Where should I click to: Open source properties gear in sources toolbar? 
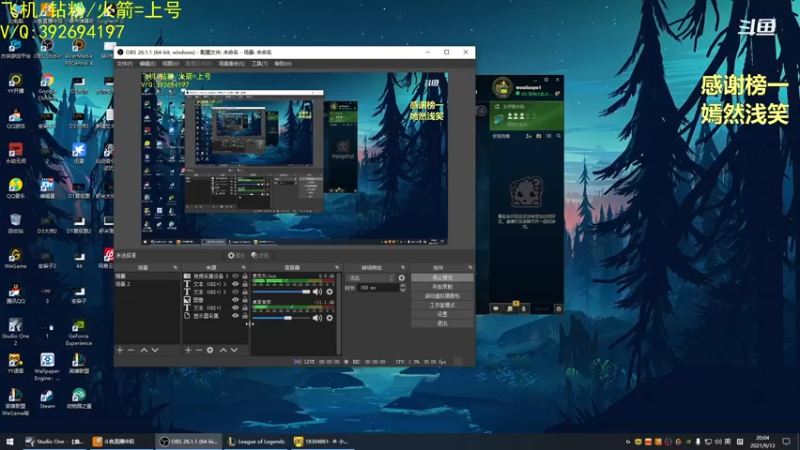click(x=210, y=350)
